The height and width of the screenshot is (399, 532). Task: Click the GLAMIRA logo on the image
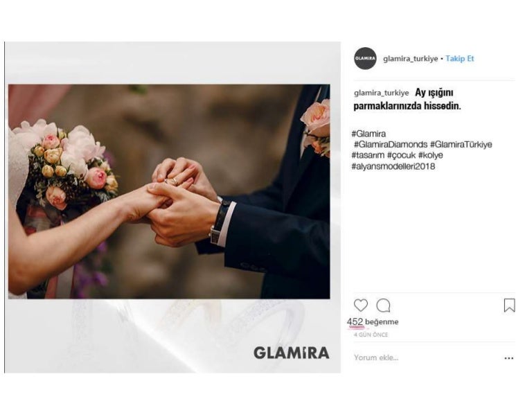pyautogui.click(x=292, y=353)
